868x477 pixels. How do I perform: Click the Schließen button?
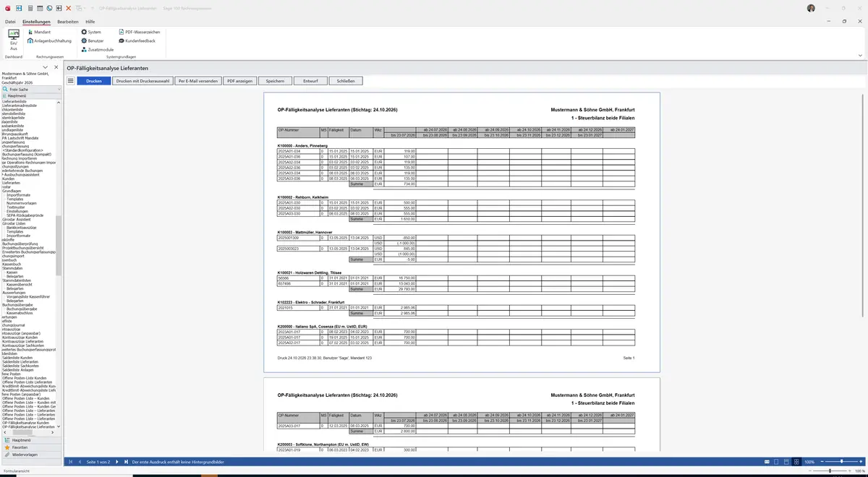[346, 81]
